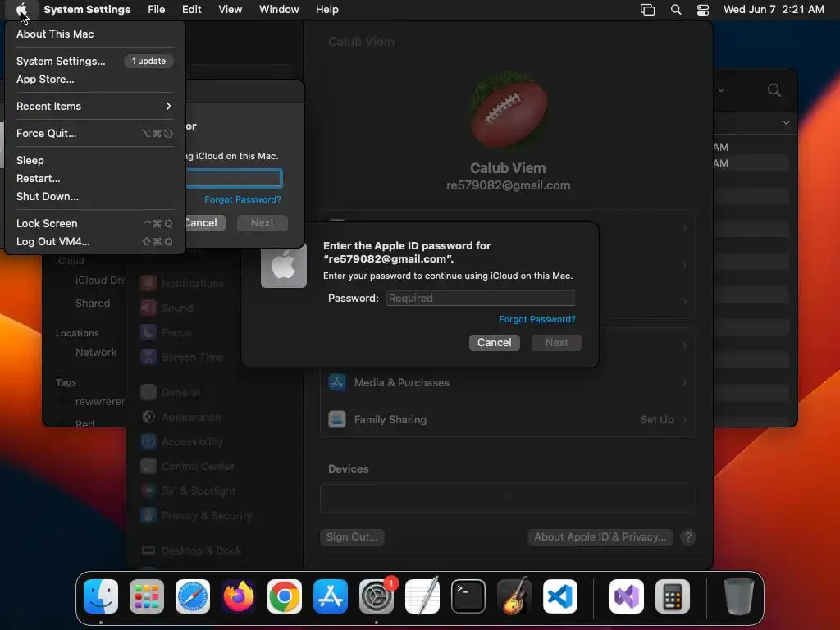840x630 pixels.
Task: Open Media & Purchases row chevron
Action: 685,382
